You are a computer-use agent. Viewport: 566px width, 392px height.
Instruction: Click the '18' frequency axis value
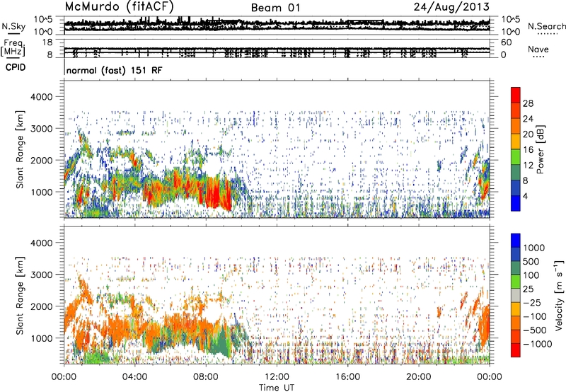(x=47, y=42)
